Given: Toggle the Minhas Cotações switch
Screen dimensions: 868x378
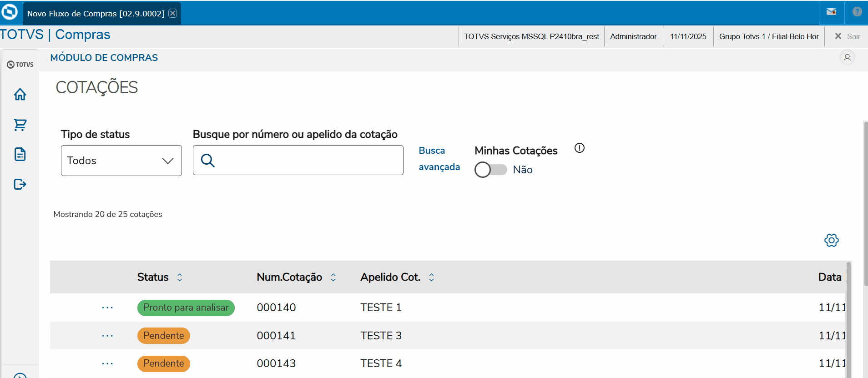Looking at the screenshot, I should click(490, 170).
